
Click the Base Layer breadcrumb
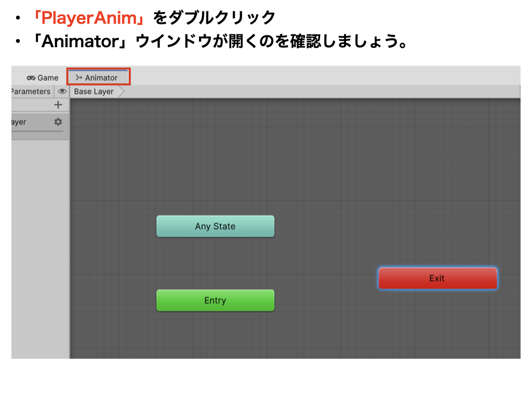94,91
